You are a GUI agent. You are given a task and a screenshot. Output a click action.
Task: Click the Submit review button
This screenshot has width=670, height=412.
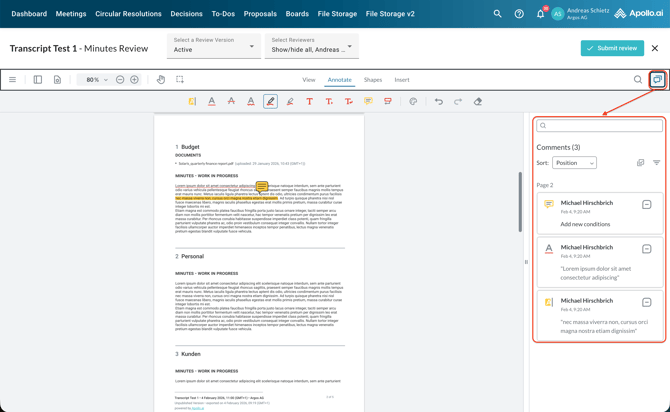click(612, 48)
